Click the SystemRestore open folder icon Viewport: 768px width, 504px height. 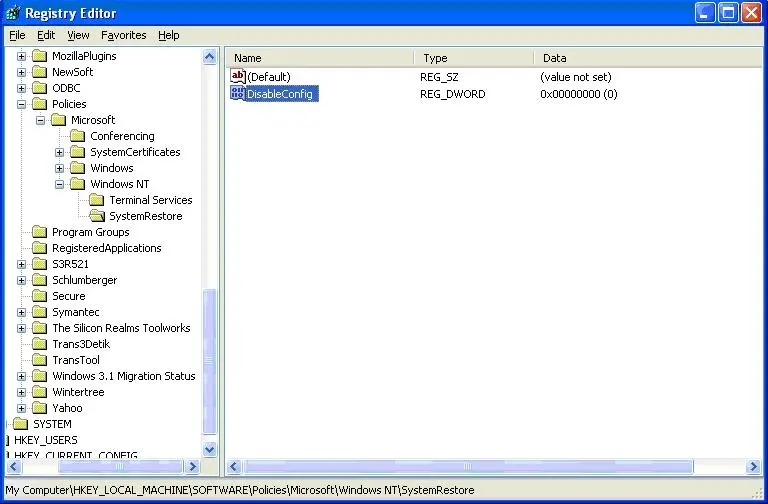(97, 216)
